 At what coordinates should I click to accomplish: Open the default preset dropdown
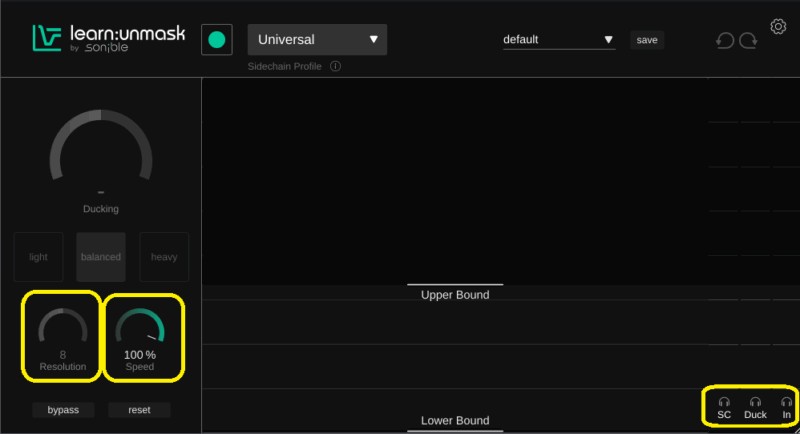pyautogui.click(x=557, y=40)
